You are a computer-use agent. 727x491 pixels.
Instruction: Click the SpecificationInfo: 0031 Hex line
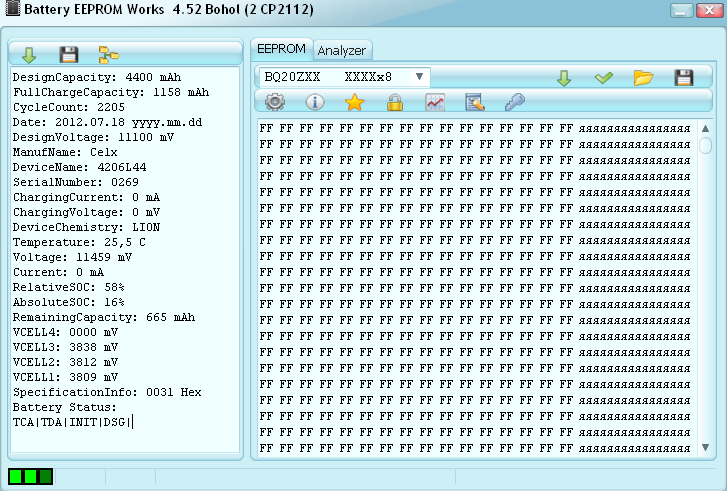point(107,392)
